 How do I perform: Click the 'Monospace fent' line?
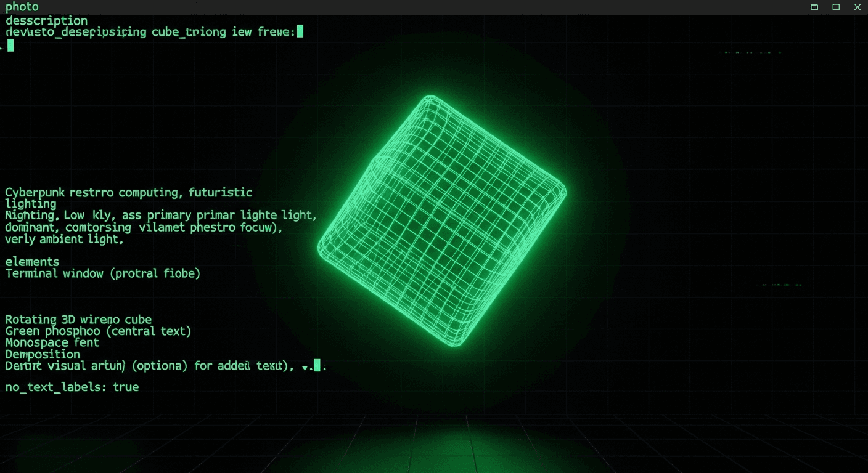(52, 342)
